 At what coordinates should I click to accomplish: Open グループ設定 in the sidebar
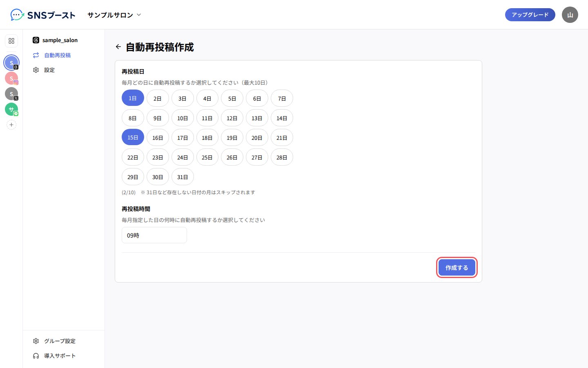[64, 341]
